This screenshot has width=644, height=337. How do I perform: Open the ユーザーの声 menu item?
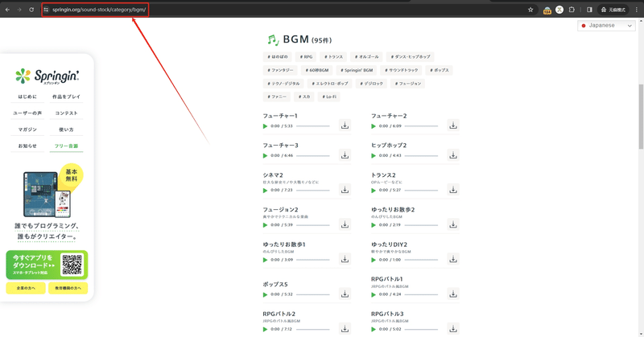(27, 113)
